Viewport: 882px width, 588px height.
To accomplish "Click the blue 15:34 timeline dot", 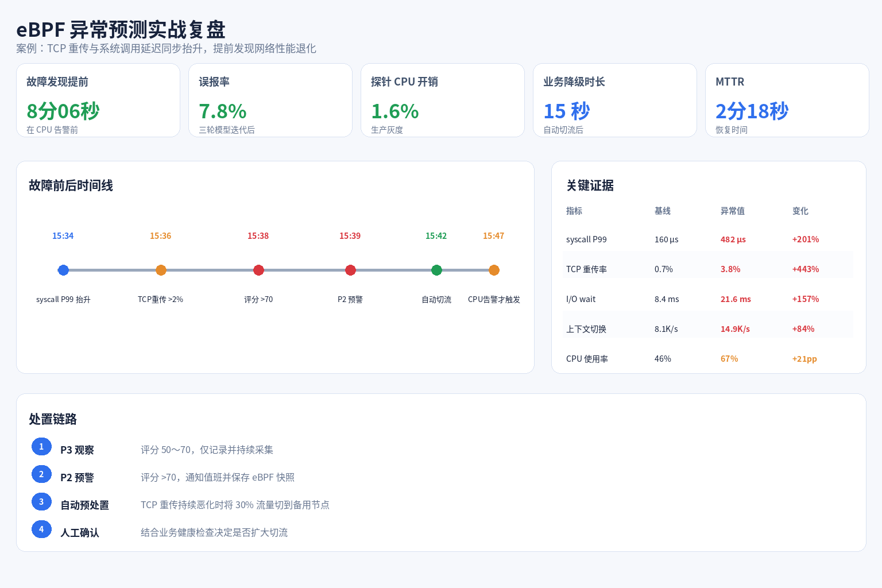I will (63, 270).
